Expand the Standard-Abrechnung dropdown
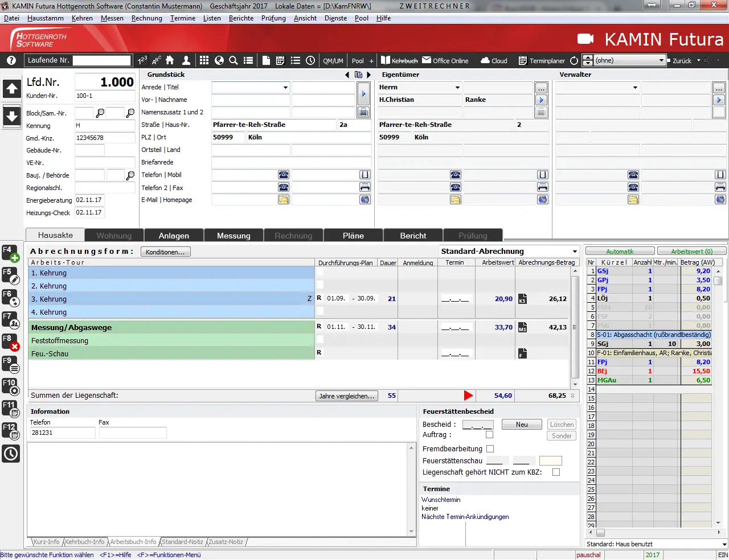 [575, 252]
